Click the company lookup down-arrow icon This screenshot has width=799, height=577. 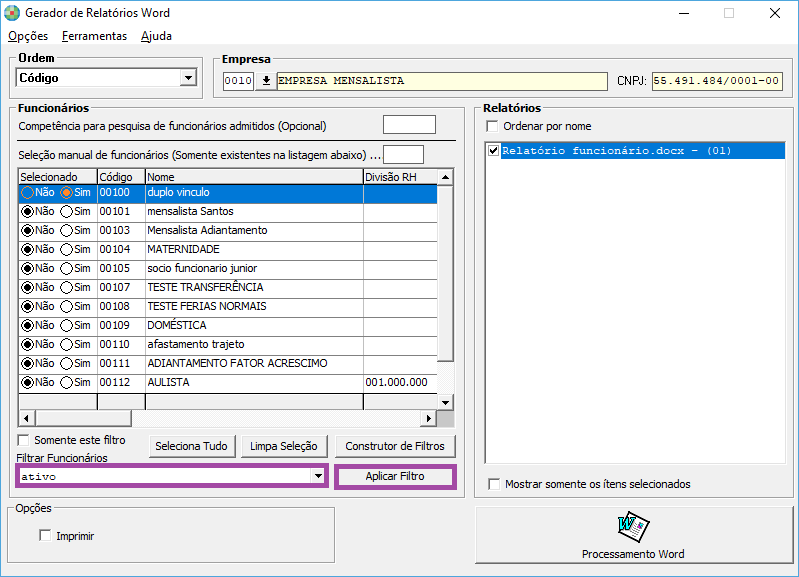(266, 81)
